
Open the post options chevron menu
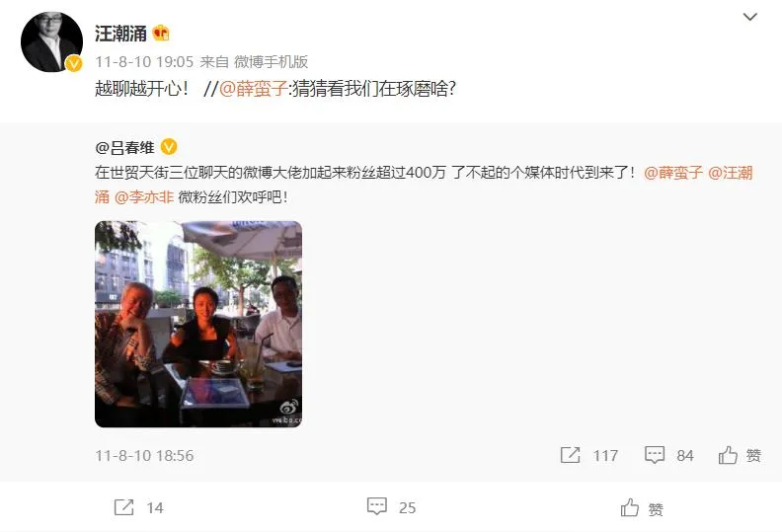(750, 17)
